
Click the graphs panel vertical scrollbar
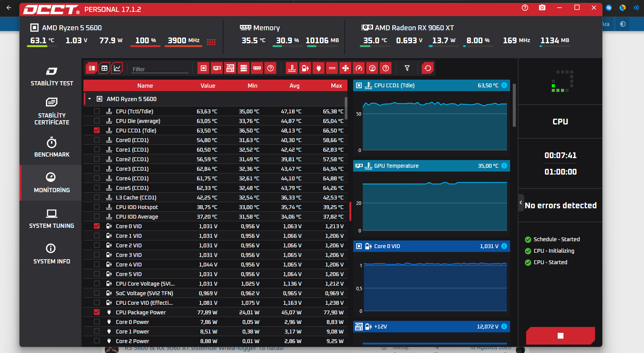(x=514, y=105)
